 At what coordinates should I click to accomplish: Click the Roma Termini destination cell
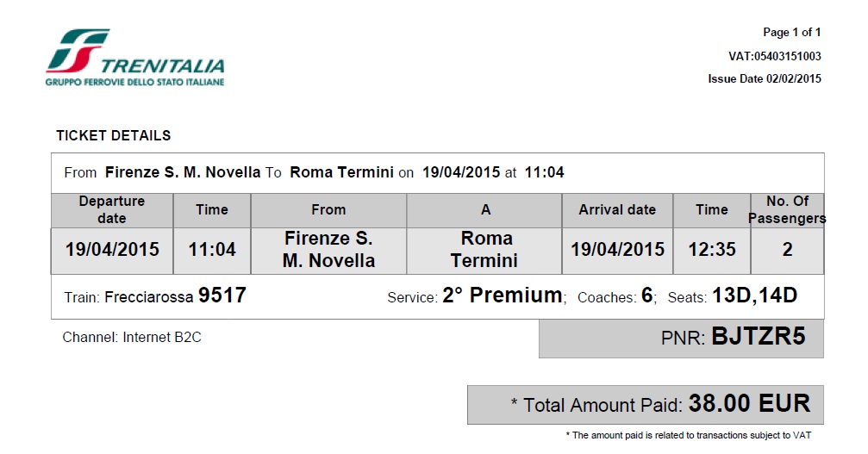click(484, 251)
